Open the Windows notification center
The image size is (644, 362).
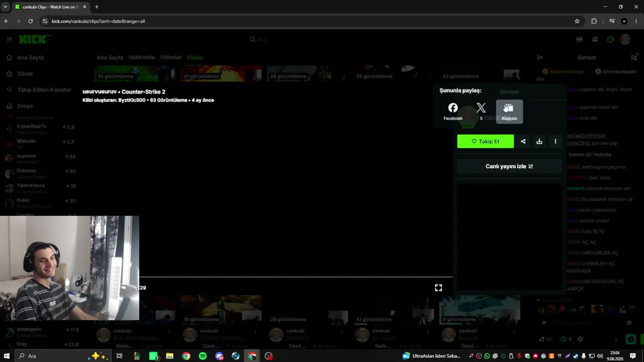click(x=633, y=356)
